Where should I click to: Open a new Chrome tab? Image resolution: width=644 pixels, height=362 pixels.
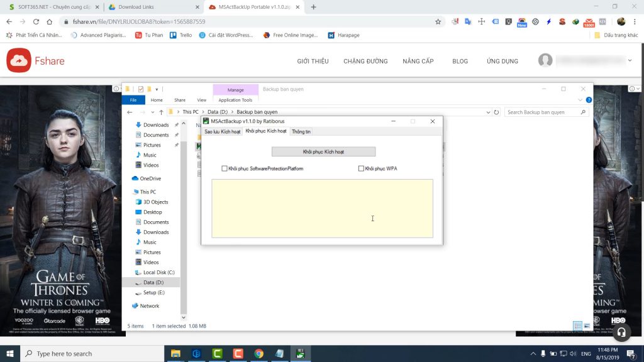click(x=313, y=7)
